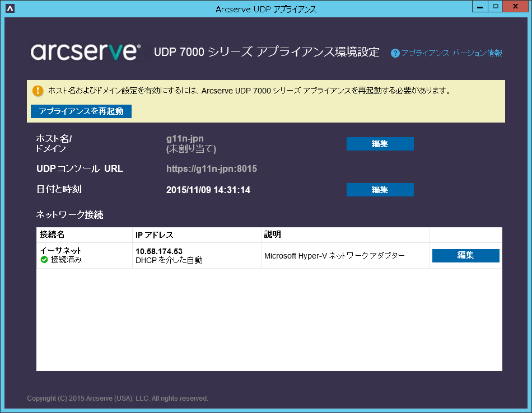
Task: Close the Arcserve UDP アプライアンス window
Action: pos(515,7)
